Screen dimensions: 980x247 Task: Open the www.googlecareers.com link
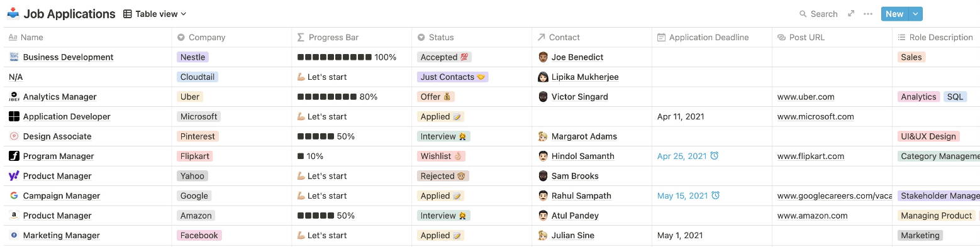(835, 195)
